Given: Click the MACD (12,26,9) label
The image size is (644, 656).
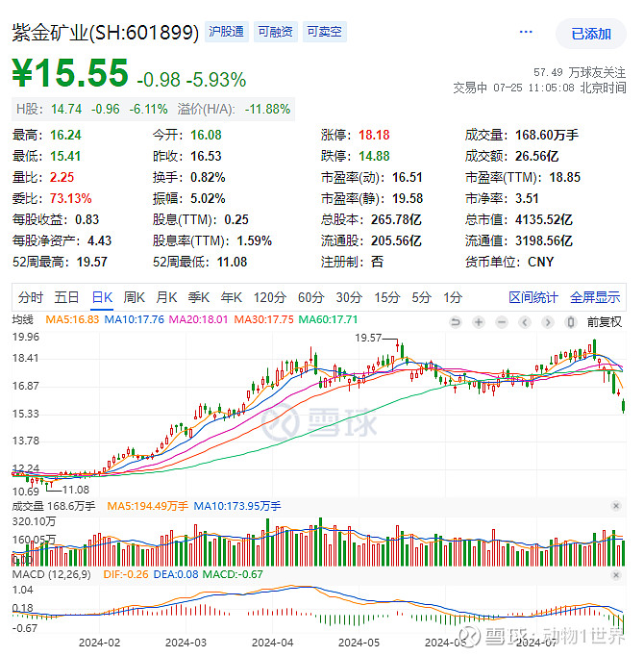Looking at the screenshot, I should tap(52, 574).
